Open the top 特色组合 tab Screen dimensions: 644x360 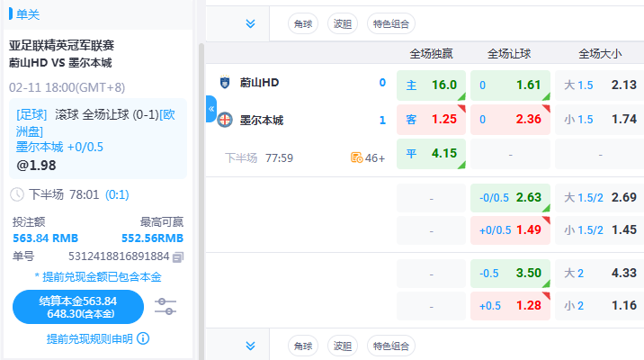(389, 23)
